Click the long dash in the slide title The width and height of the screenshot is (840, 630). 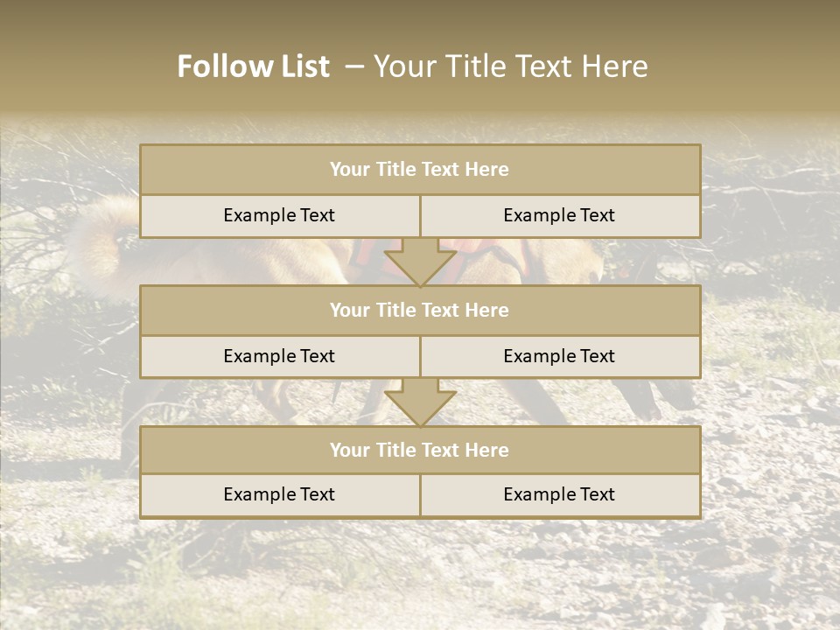tap(354, 66)
